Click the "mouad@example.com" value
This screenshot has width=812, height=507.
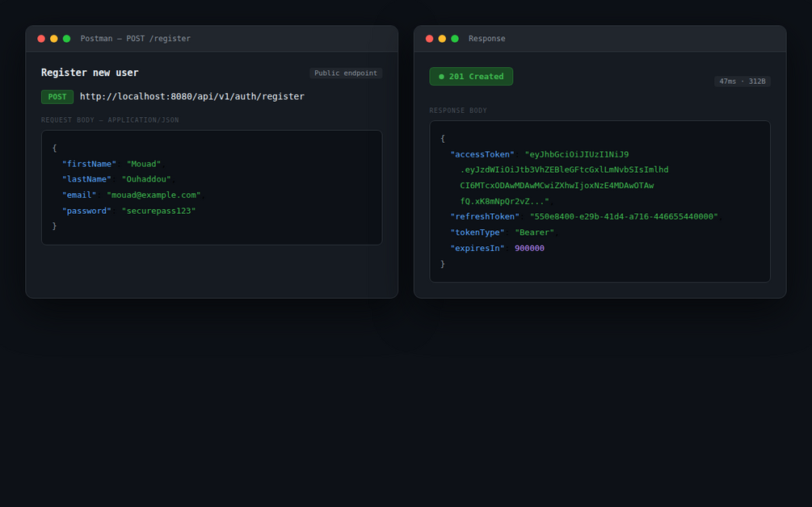point(154,195)
